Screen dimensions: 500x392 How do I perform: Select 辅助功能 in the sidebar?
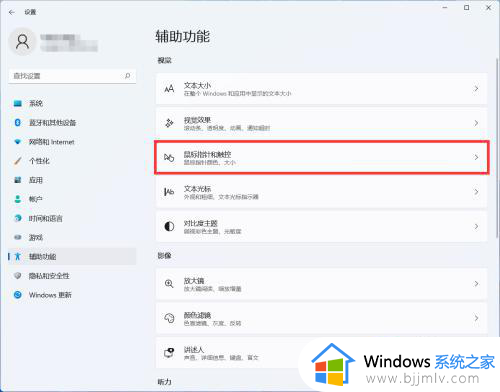(x=72, y=256)
